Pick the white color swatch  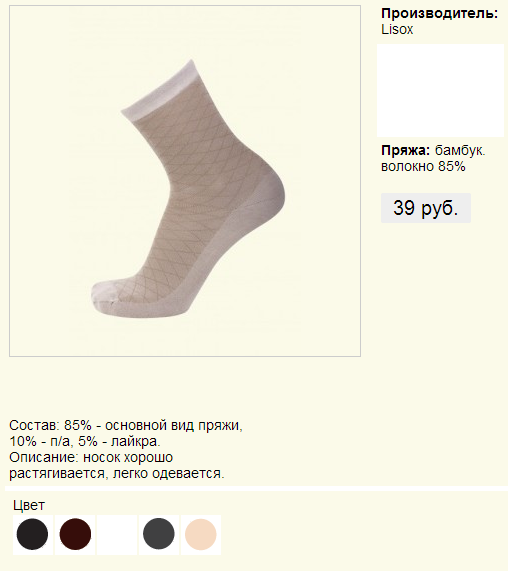(x=117, y=534)
